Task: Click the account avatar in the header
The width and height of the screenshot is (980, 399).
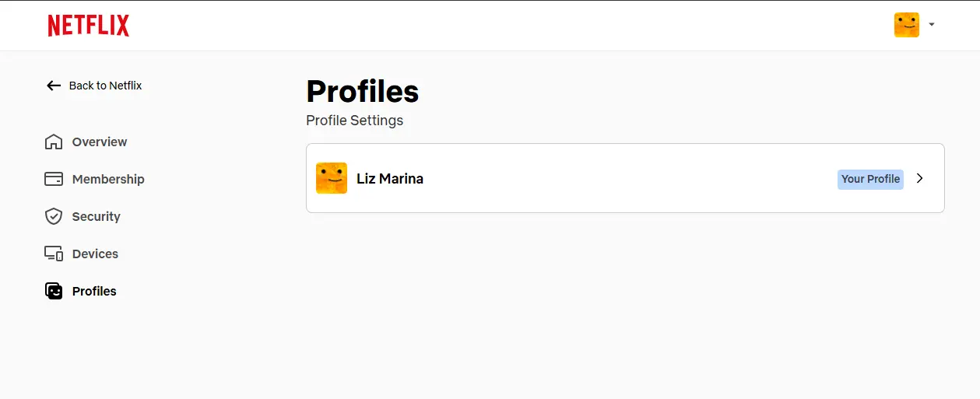Action: (x=906, y=25)
